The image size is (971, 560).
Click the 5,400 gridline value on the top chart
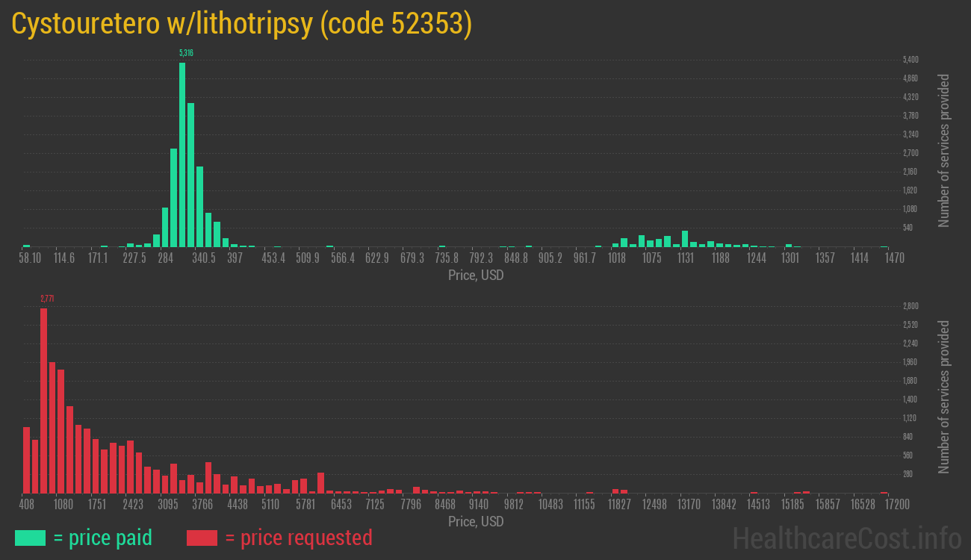[910, 60]
